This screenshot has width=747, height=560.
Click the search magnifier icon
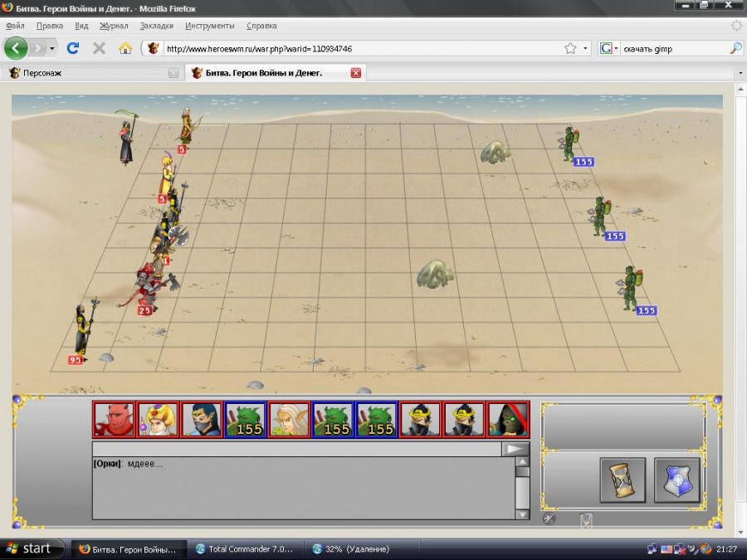coord(735,48)
